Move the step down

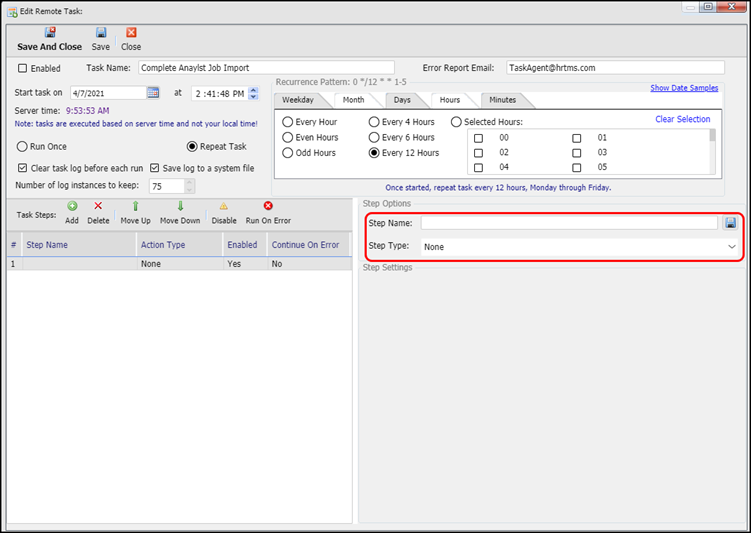tap(180, 206)
